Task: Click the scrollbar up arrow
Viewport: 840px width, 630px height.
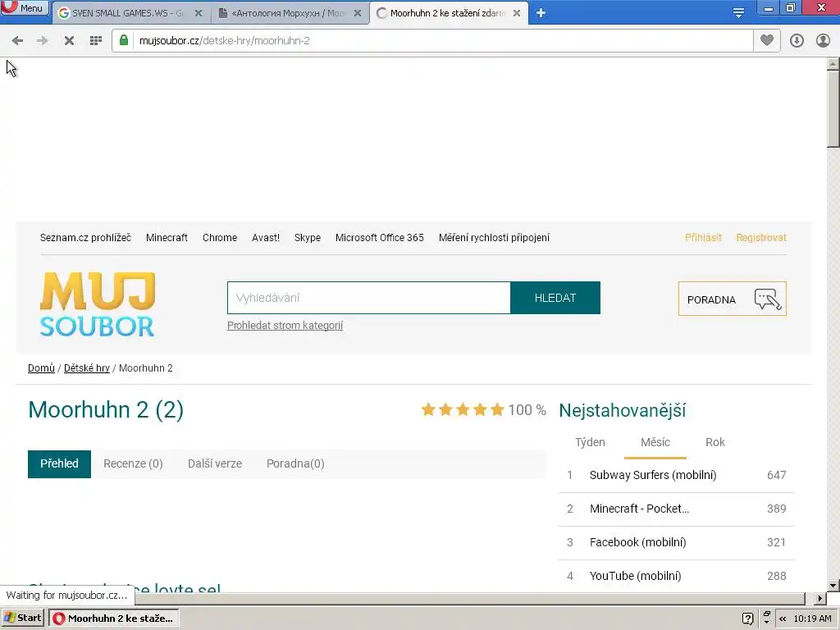Action: point(833,64)
